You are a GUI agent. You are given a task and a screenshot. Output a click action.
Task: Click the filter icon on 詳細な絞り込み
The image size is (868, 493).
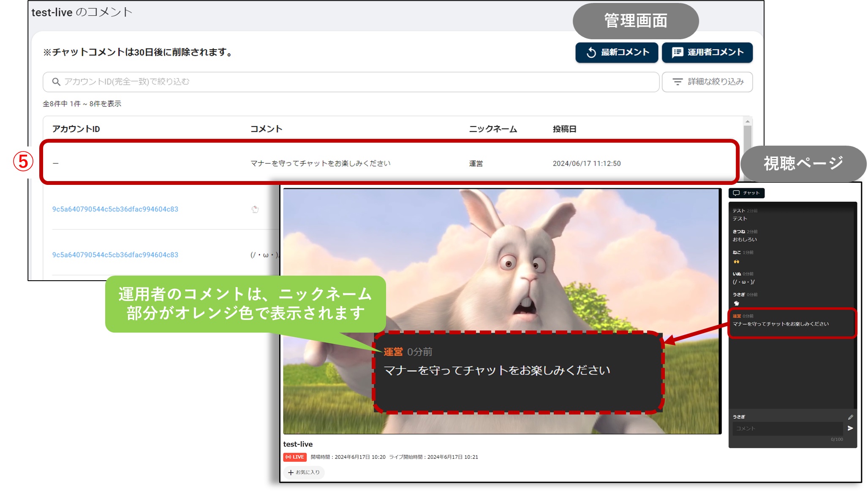pyautogui.click(x=678, y=81)
